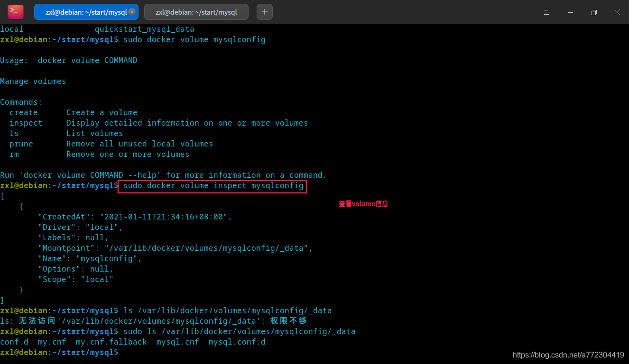
Task: Minimize the terminal window
Action: [x=570, y=12]
